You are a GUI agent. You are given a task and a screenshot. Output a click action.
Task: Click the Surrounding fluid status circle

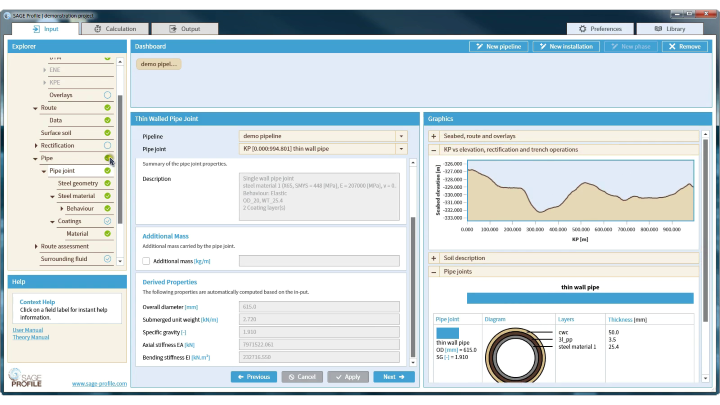click(x=107, y=259)
